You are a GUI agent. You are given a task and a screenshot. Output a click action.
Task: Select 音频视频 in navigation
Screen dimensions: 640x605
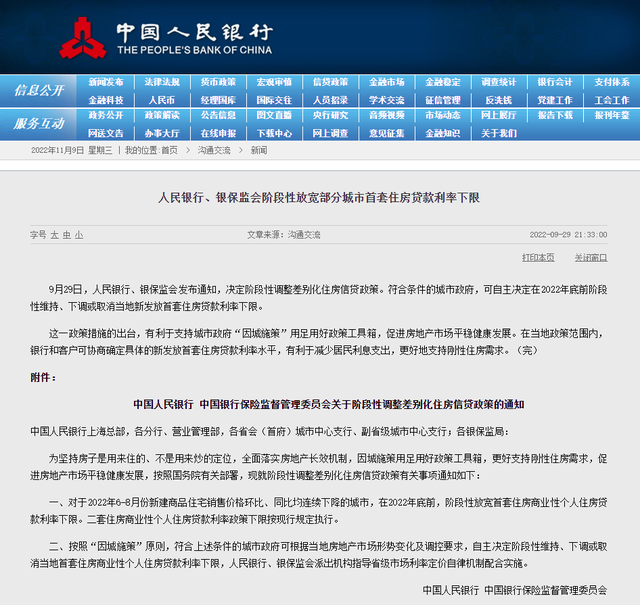pyautogui.click(x=387, y=115)
